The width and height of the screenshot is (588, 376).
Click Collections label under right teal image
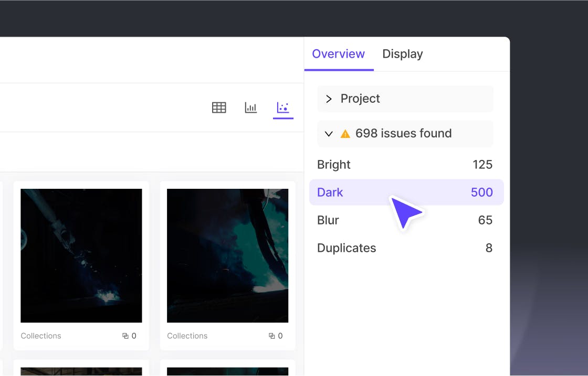pos(187,336)
